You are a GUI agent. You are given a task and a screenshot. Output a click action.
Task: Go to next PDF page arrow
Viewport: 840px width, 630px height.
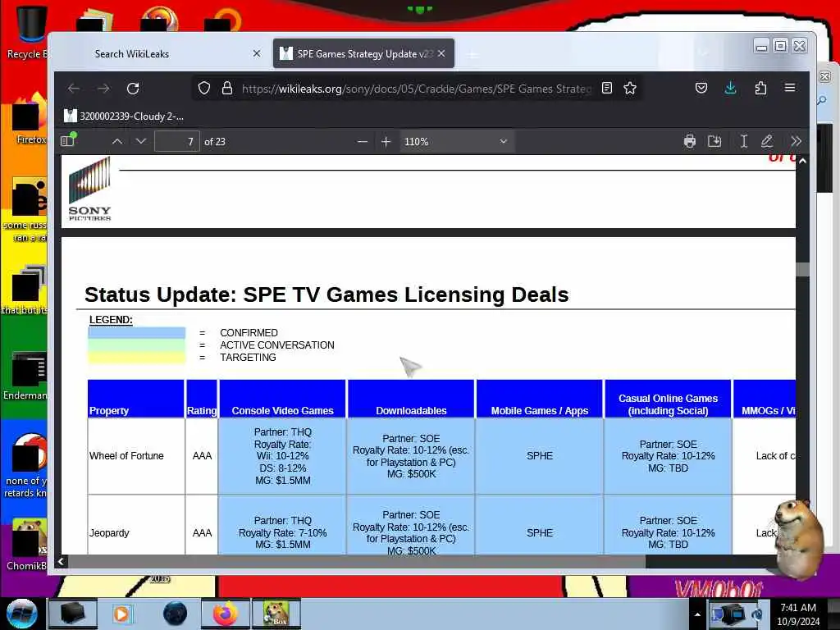[x=141, y=141]
